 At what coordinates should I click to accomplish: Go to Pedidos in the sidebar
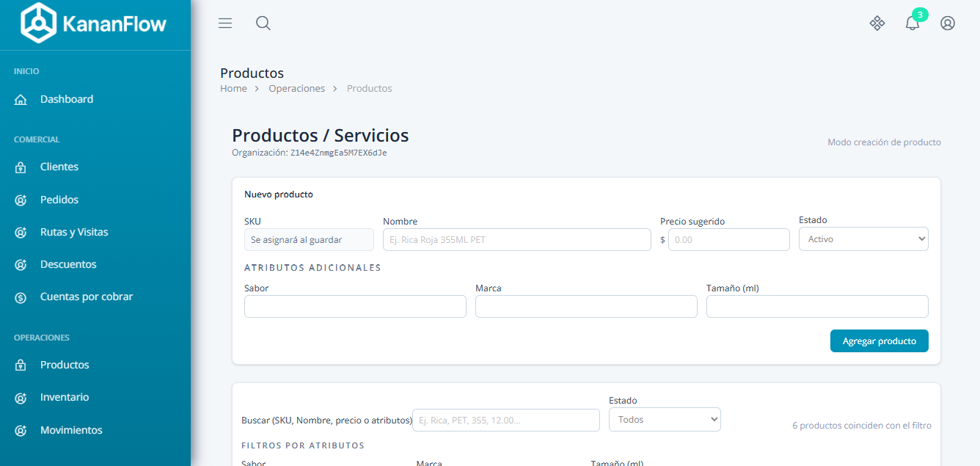click(x=59, y=200)
